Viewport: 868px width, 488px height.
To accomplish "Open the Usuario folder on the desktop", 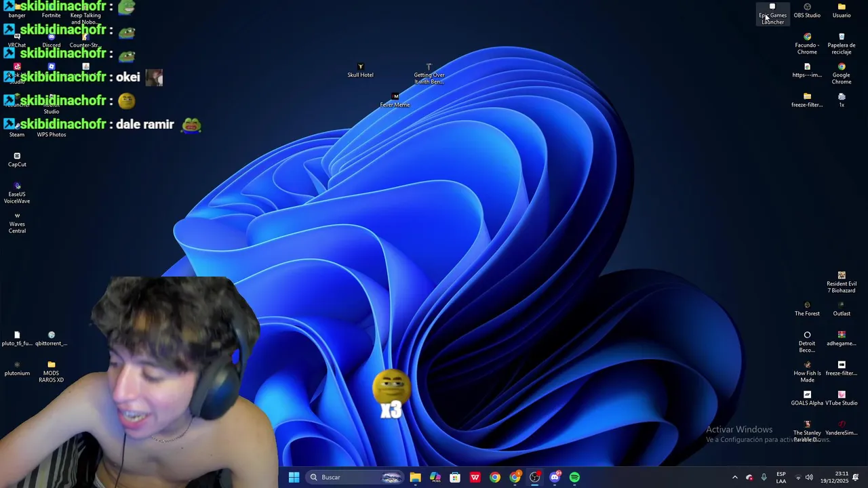I will tap(842, 11).
